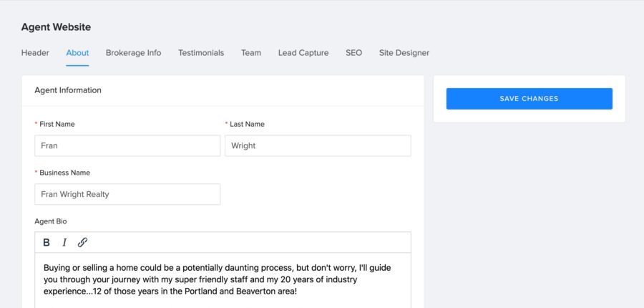Click the Agent Bio label
This screenshot has height=308, width=644.
[x=51, y=221]
